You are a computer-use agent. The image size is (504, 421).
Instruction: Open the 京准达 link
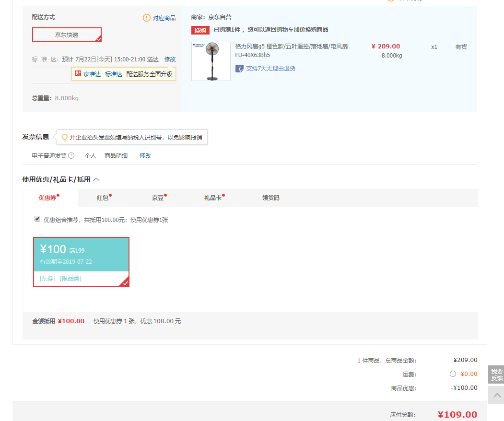click(x=92, y=74)
